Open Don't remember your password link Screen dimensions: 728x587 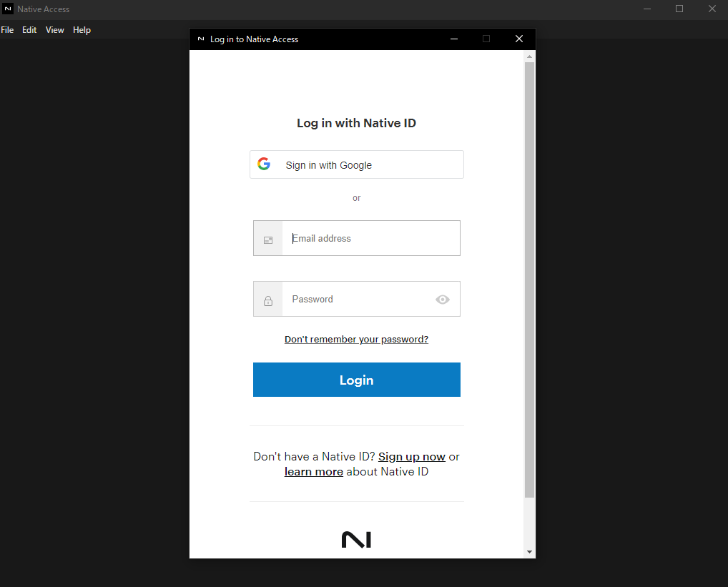click(x=357, y=339)
